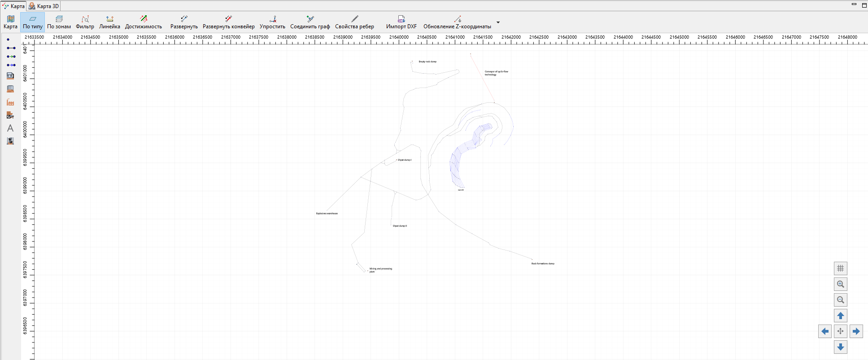Select the last sidebar storage bin tool
The width and height of the screenshot is (868, 360).
coord(10,141)
